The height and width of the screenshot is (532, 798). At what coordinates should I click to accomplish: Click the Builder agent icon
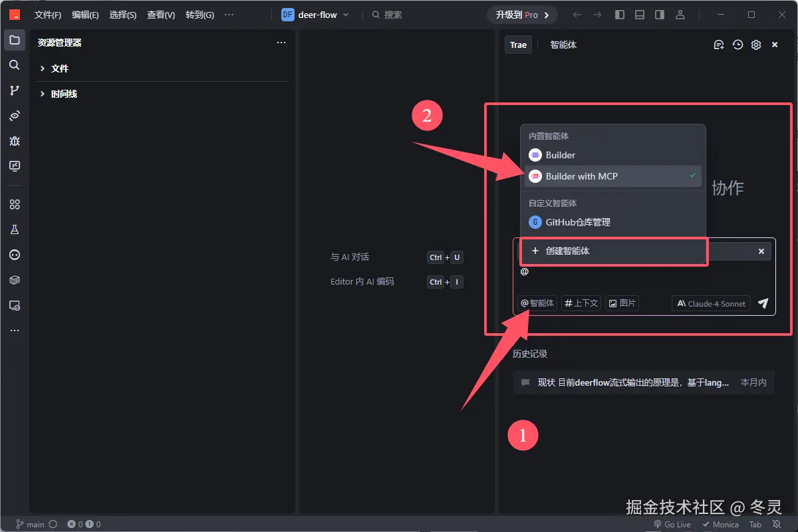(535, 155)
